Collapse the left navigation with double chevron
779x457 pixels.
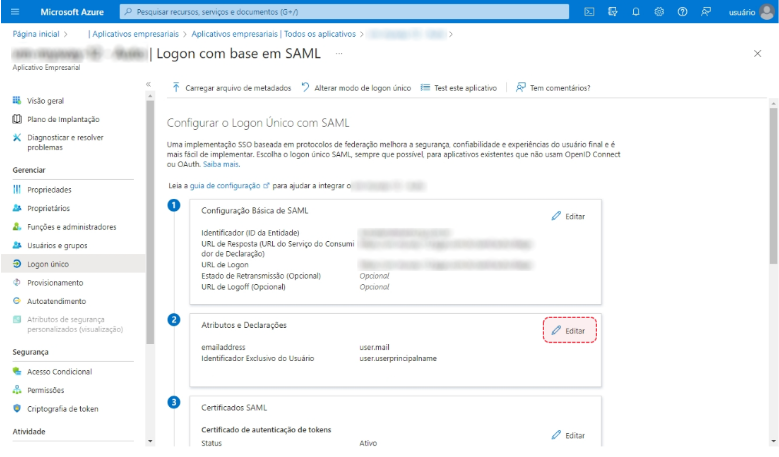coord(148,84)
